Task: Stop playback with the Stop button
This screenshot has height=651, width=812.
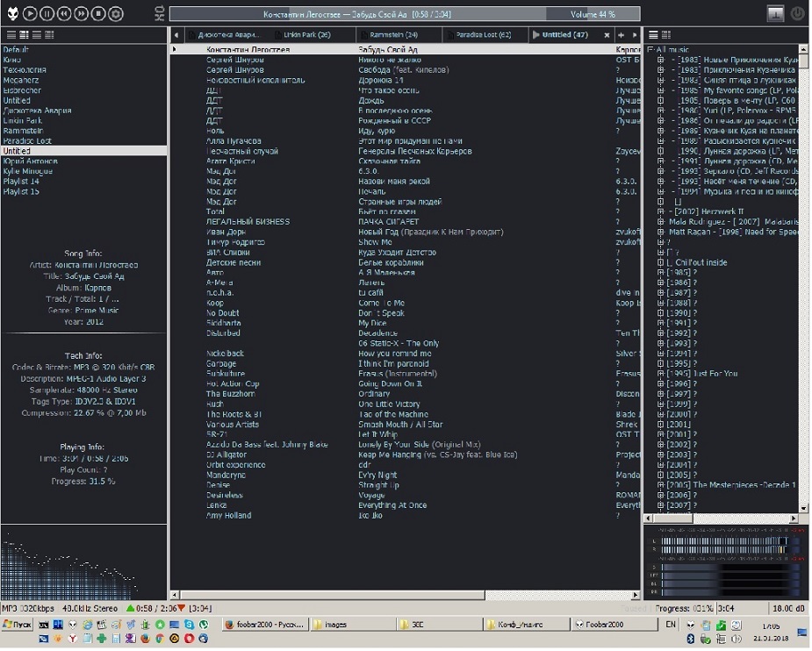Action: pos(99,13)
